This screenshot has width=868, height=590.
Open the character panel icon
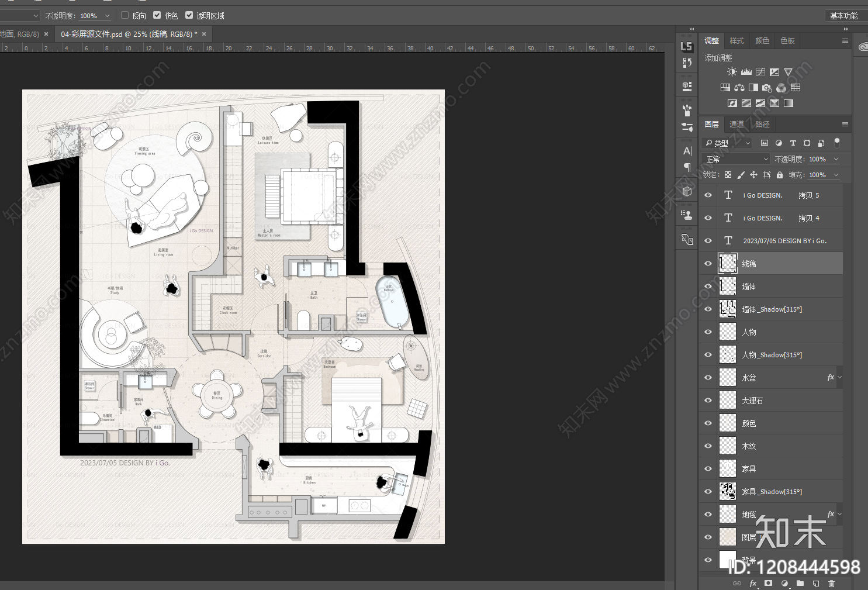coord(687,151)
